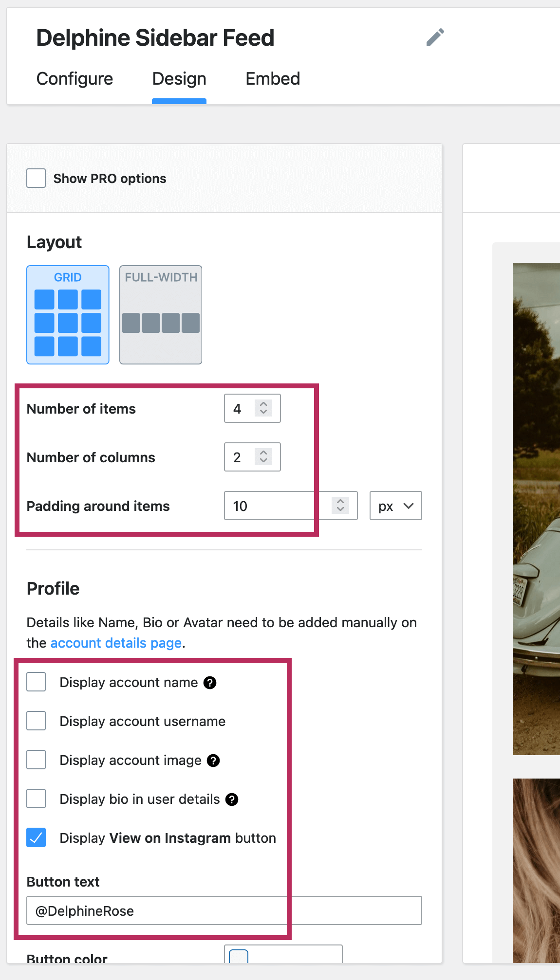This screenshot has width=560, height=980.
Task: Click help icon next to Display account name
Action: coord(210,683)
